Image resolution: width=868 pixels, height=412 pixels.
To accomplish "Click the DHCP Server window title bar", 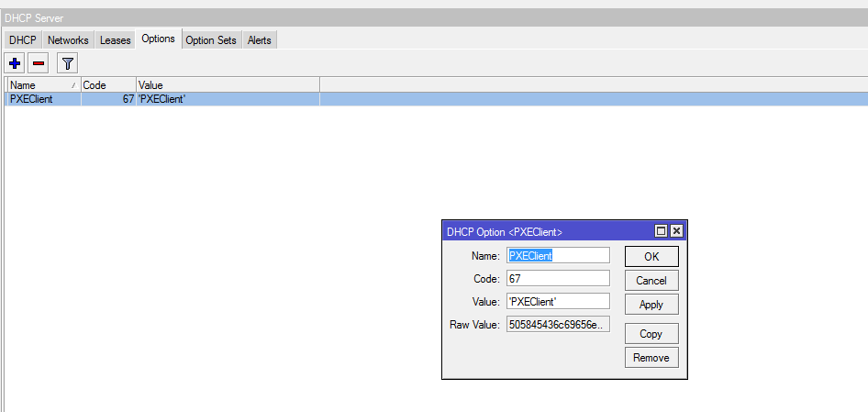I will (434, 17).
